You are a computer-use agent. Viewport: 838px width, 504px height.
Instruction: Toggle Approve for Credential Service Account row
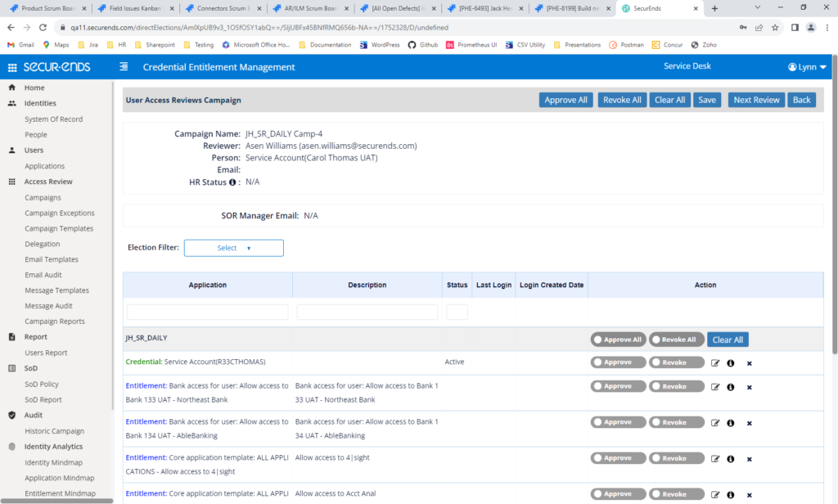click(x=619, y=362)
